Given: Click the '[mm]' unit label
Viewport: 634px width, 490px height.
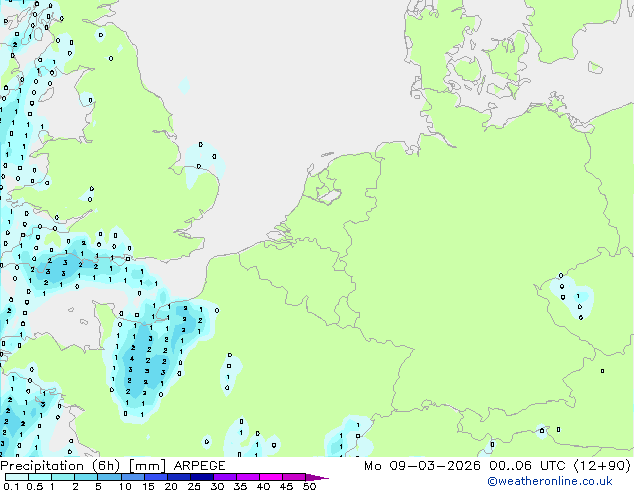Looking at the screenshot, I should pos(147,466).
